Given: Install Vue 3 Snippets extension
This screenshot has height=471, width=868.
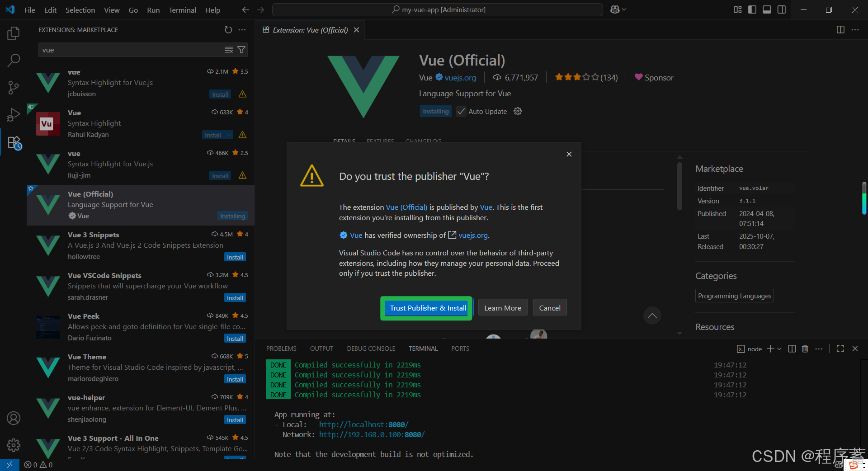Looking at the screenshot, I should click(235, 257).
